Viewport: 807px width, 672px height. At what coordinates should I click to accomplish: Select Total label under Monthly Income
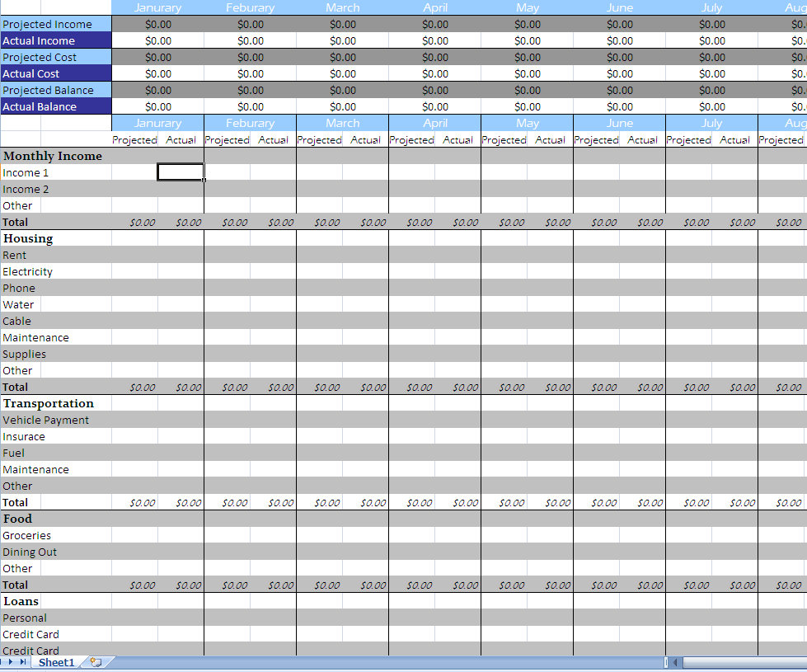coord(15,222)
